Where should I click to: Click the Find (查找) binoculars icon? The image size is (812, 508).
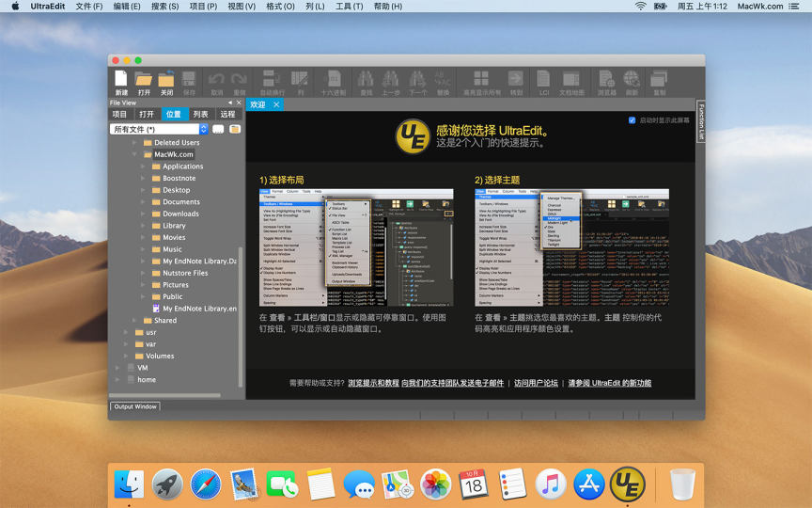click(x=365, y=79)
